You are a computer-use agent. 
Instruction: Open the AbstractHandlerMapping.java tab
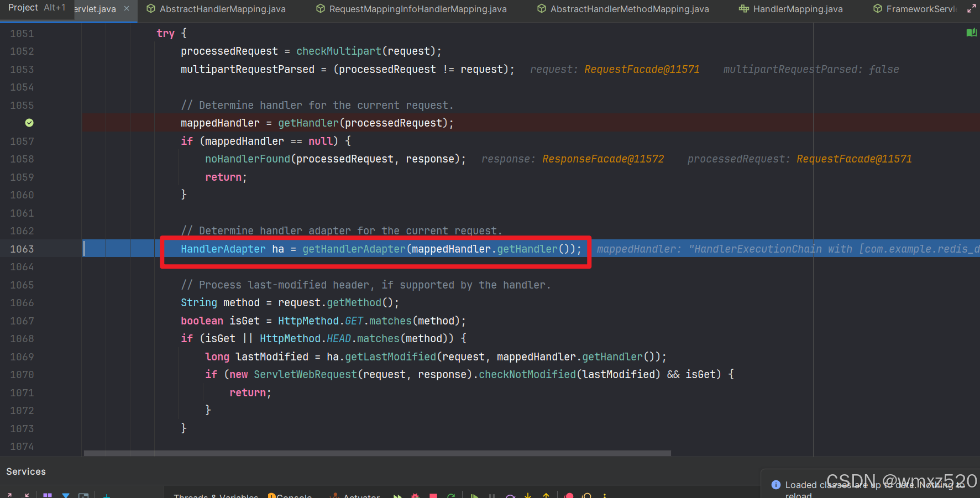tap(223, 9)
